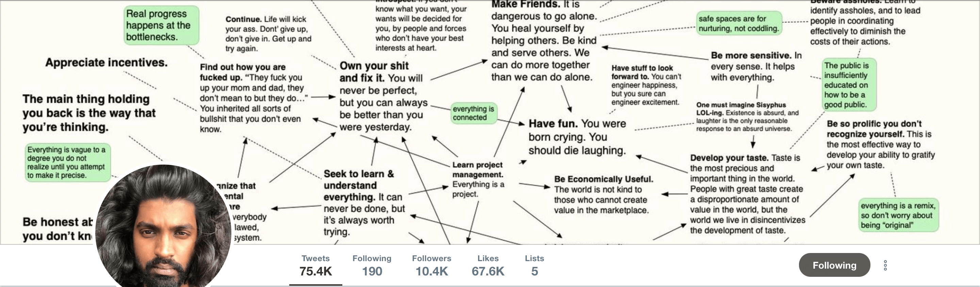Click the 'Develop your taste' banner paragraph
This screenshot has width=980, height=287.
tap(747, 194)
